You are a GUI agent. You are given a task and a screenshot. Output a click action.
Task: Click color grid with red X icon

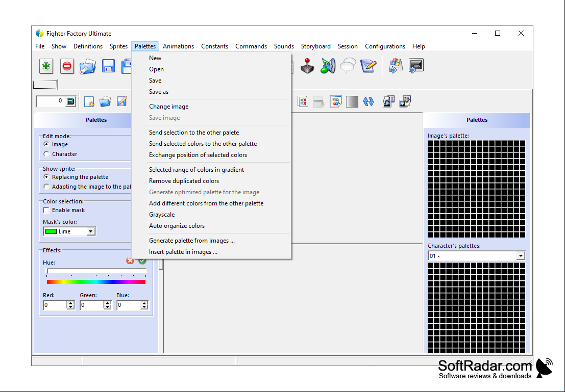tap(303, 102)
